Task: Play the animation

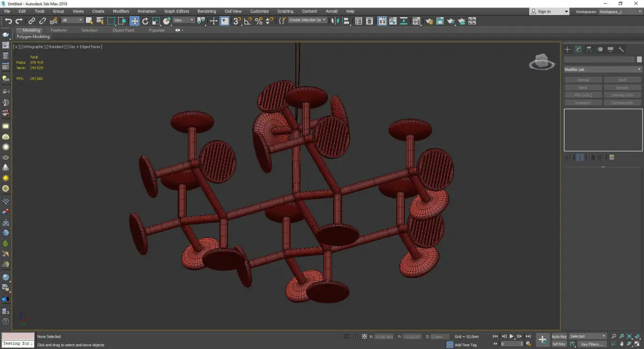Action: pos(512,336)
